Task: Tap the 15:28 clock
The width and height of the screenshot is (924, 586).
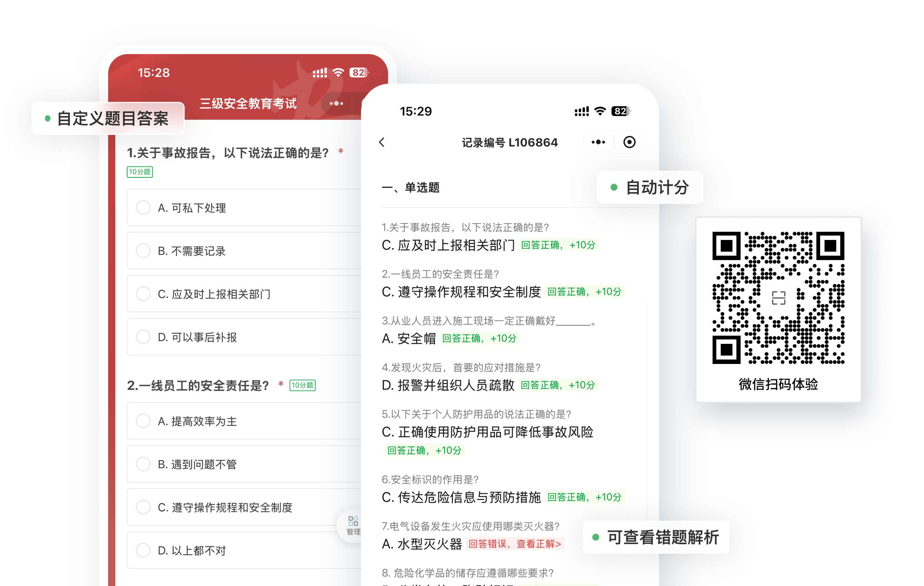Action: pyautogui.click(x=154, y=73)
